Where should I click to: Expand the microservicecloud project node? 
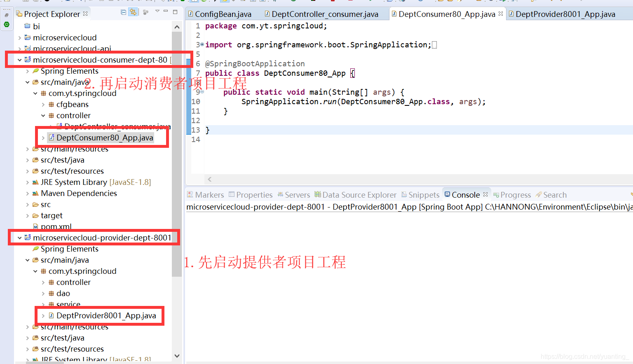coord(19,37)
